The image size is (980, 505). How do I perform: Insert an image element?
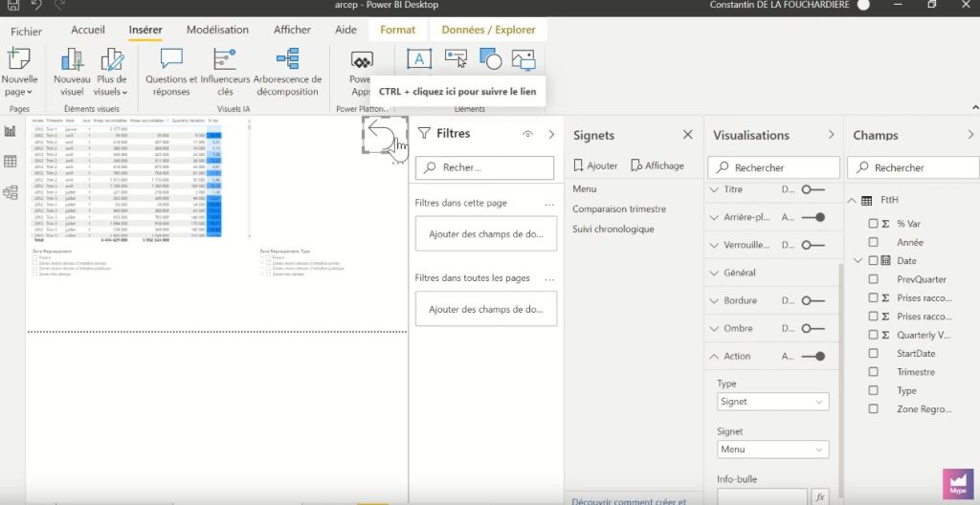click(523, 58)
